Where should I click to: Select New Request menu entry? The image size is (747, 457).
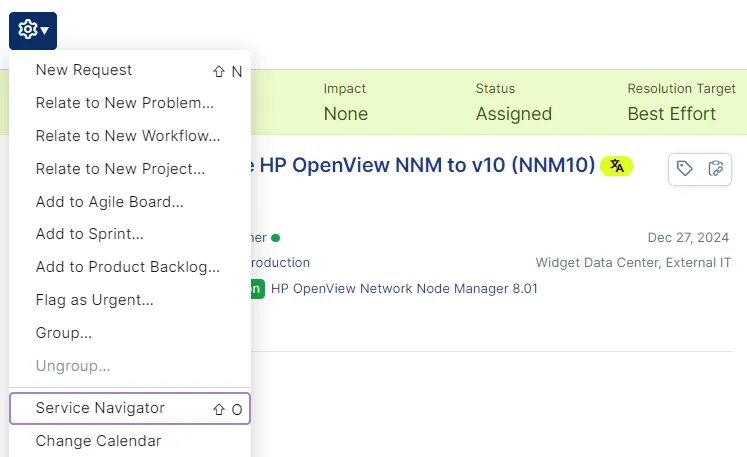click(130, 71)
